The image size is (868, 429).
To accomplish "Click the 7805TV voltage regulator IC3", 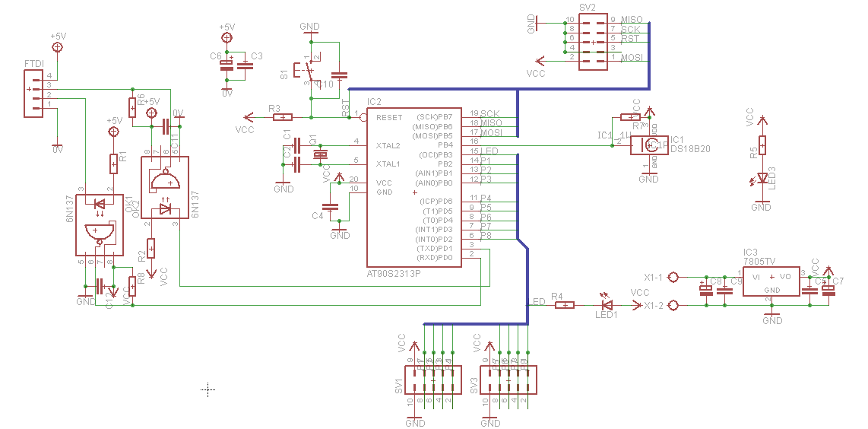I will (771, 281).
